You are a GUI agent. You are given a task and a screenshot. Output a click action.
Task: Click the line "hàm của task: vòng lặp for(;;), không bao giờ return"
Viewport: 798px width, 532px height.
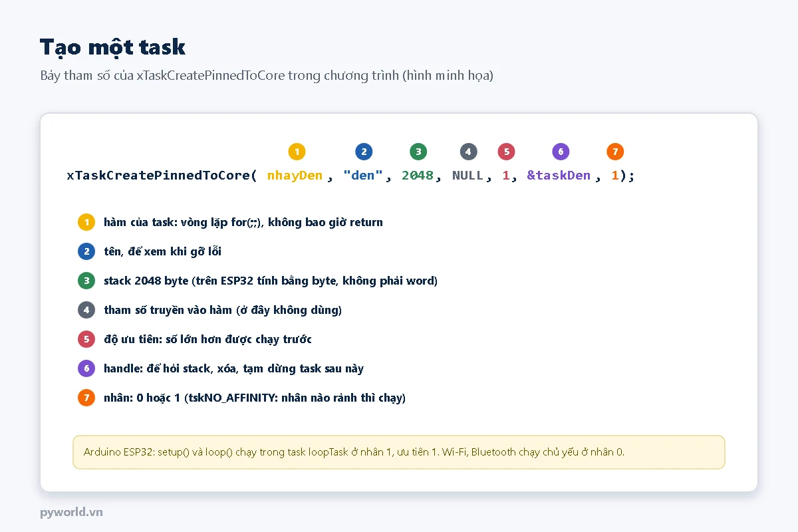click(243, 222)
